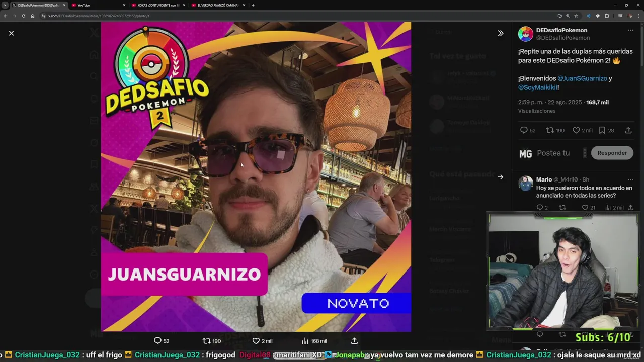This screenshot has width=644, height=362.
Task: Close the photo viewer with the X icon
Action: pyautogui.click(x=11, y=33)
